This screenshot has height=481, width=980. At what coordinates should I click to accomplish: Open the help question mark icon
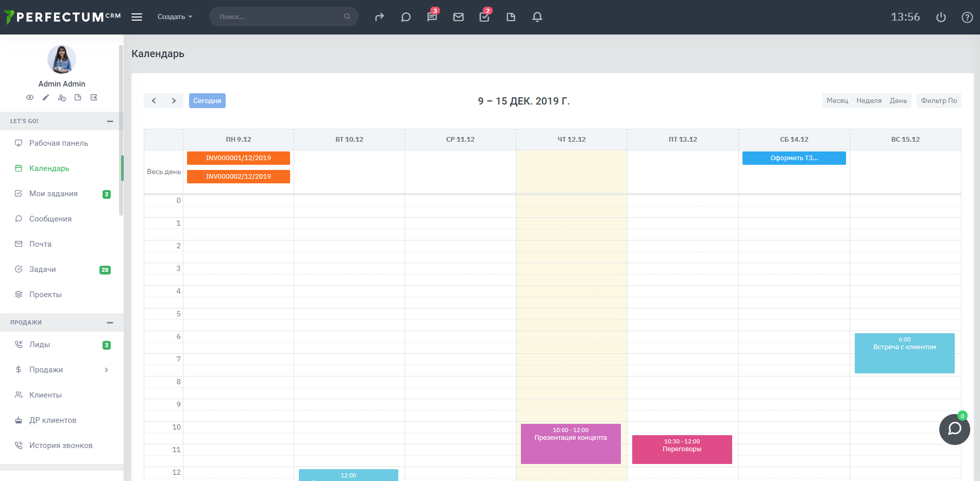(967, 17)
